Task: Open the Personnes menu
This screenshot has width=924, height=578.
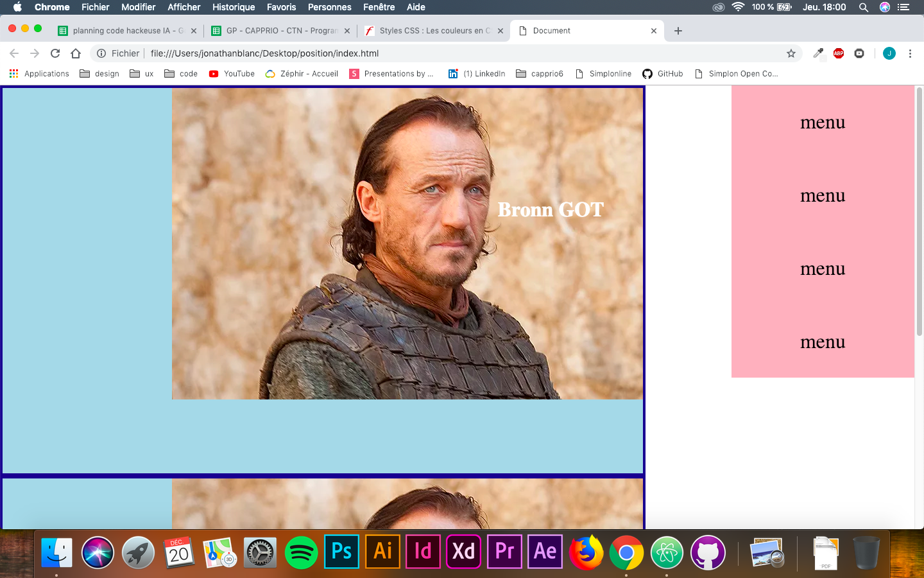Action: (330, 7)
